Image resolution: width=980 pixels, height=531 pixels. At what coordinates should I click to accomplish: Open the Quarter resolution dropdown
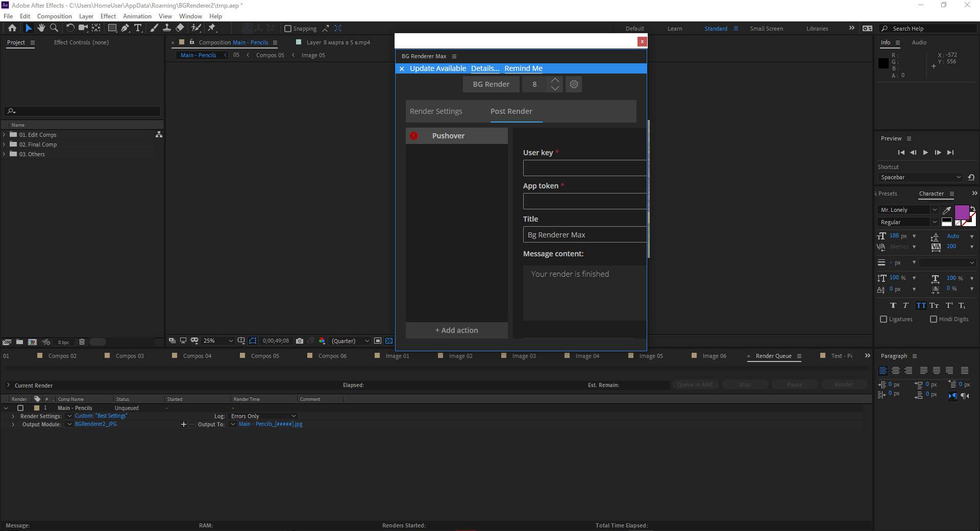[350, 341]
